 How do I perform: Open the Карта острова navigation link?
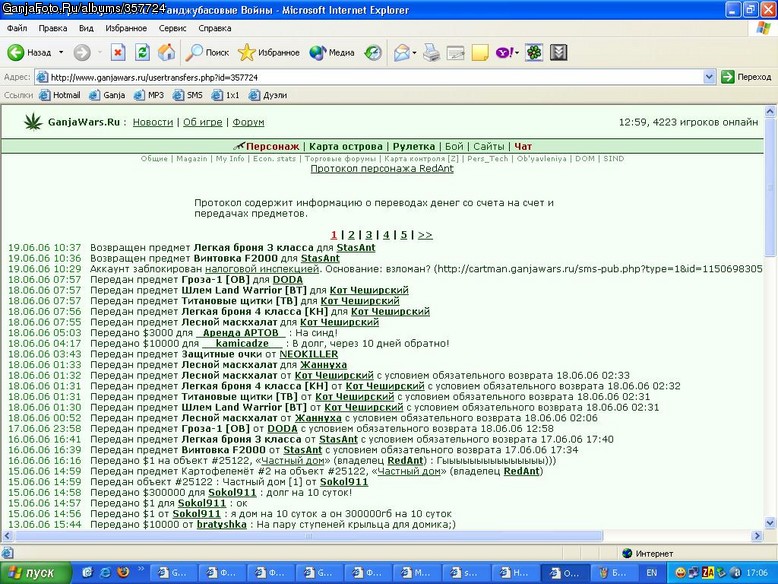click(346, 146)
